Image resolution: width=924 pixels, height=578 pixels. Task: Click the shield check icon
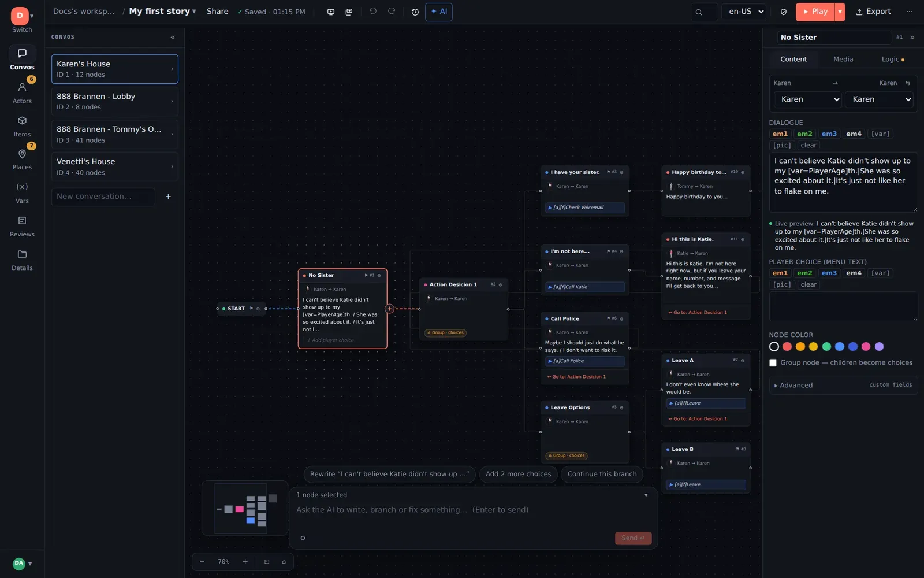(784, 12)
